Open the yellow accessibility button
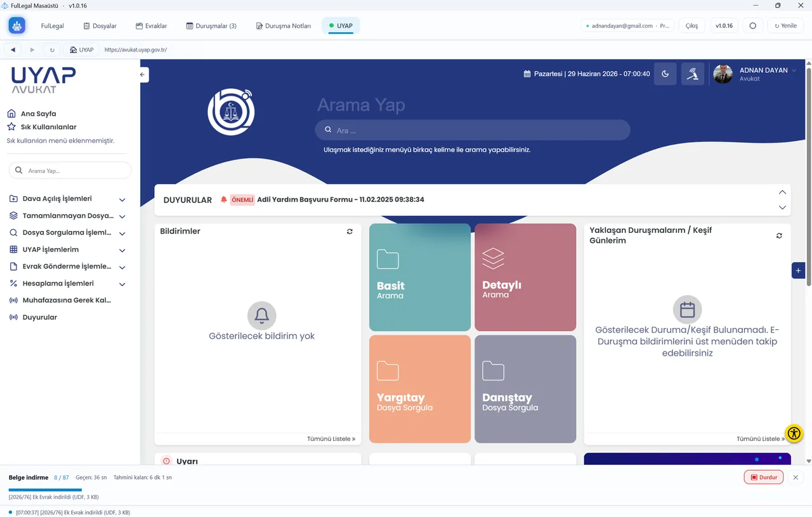 pos(794,433)
